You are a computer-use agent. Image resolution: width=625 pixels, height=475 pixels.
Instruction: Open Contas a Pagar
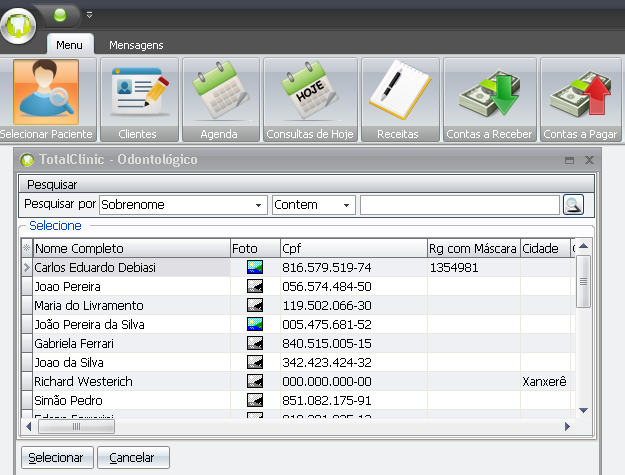581,100
